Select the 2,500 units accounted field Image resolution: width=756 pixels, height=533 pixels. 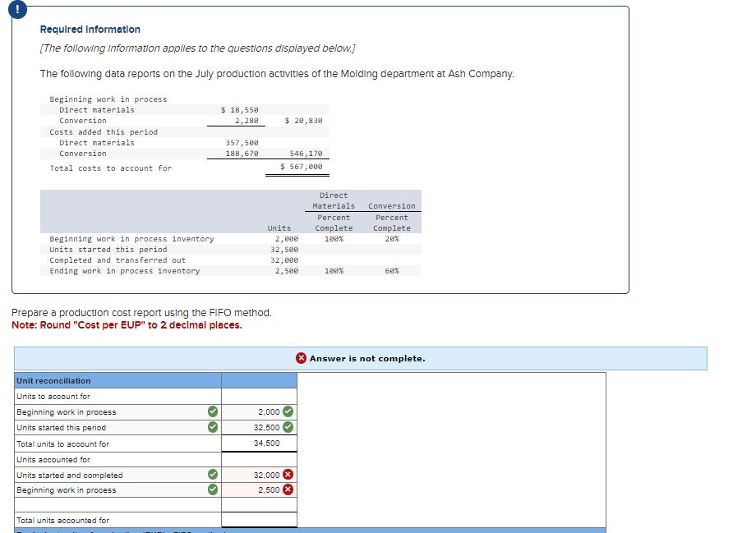259,489
